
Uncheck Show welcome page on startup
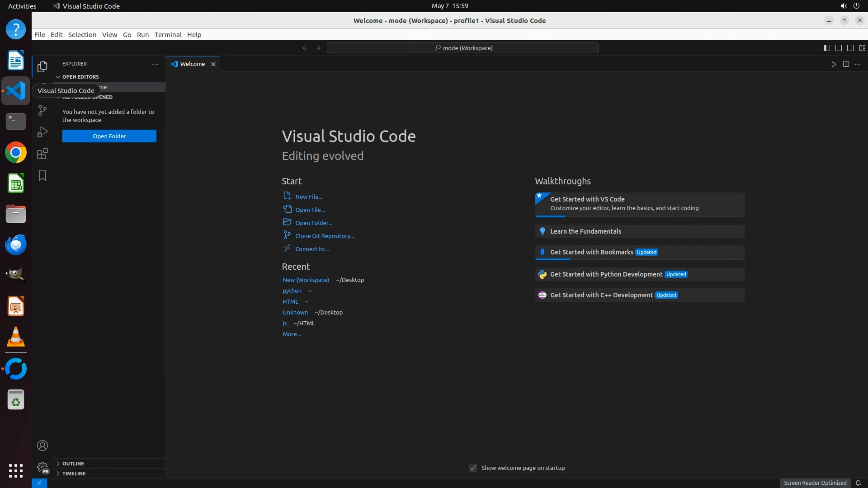473,468
